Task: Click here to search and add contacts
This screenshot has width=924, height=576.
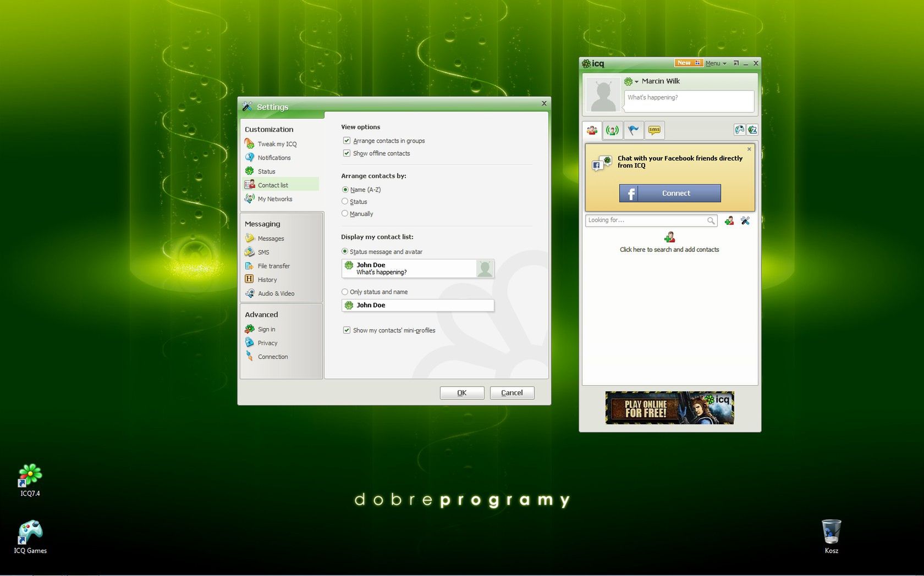Action: 669,250
